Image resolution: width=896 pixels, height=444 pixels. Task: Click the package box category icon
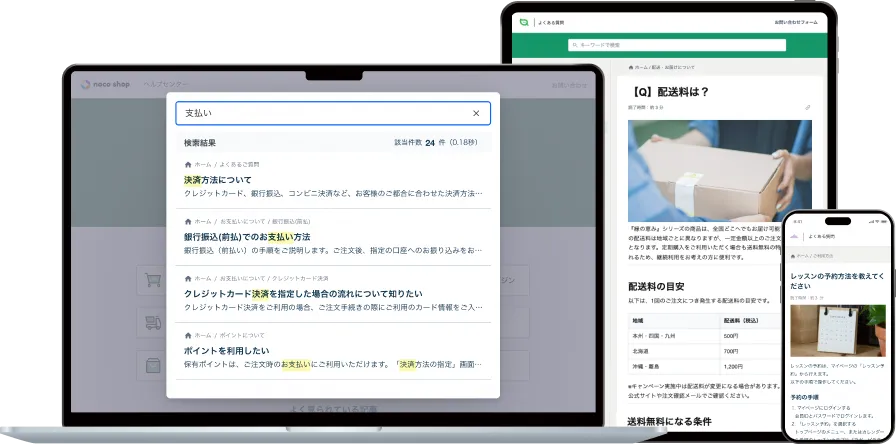click(153, 364)
